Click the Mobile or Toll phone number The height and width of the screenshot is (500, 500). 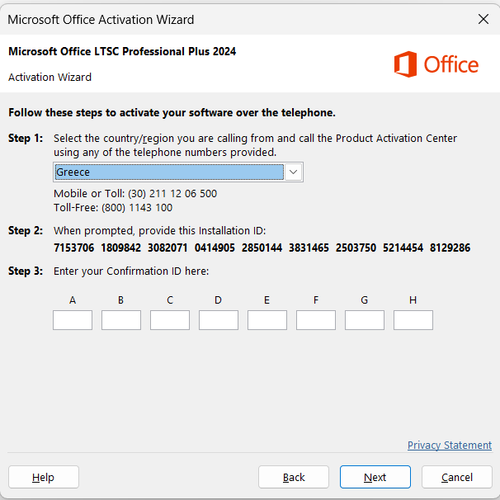coord(172,194)
